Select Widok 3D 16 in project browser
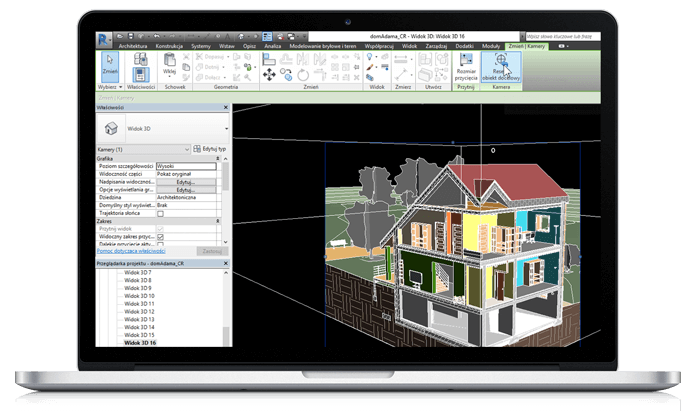Viewport: 695px width, 411px height. (138, 341)
